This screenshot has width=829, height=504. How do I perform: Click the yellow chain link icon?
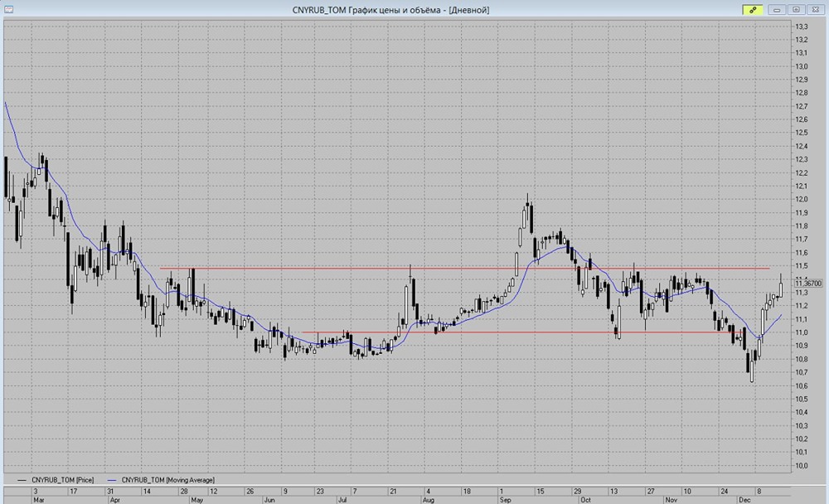(x=754, y=9)
